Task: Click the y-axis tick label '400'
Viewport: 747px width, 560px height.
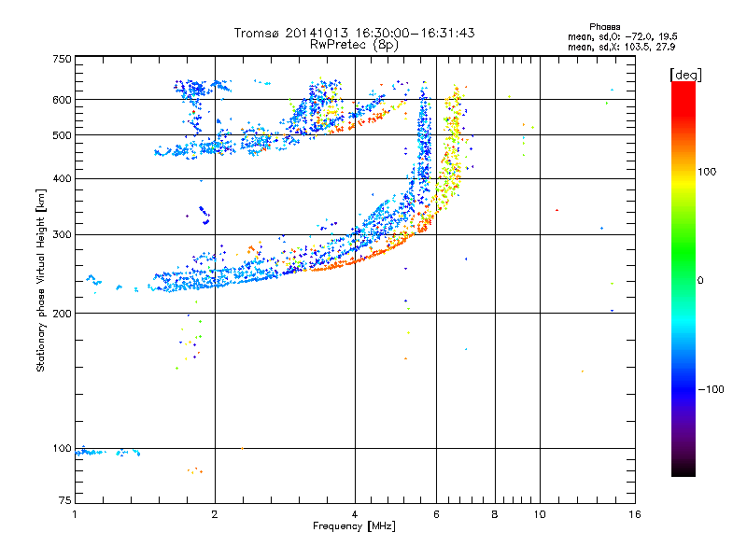Action: pyautogui.click(x=62, y=178)
